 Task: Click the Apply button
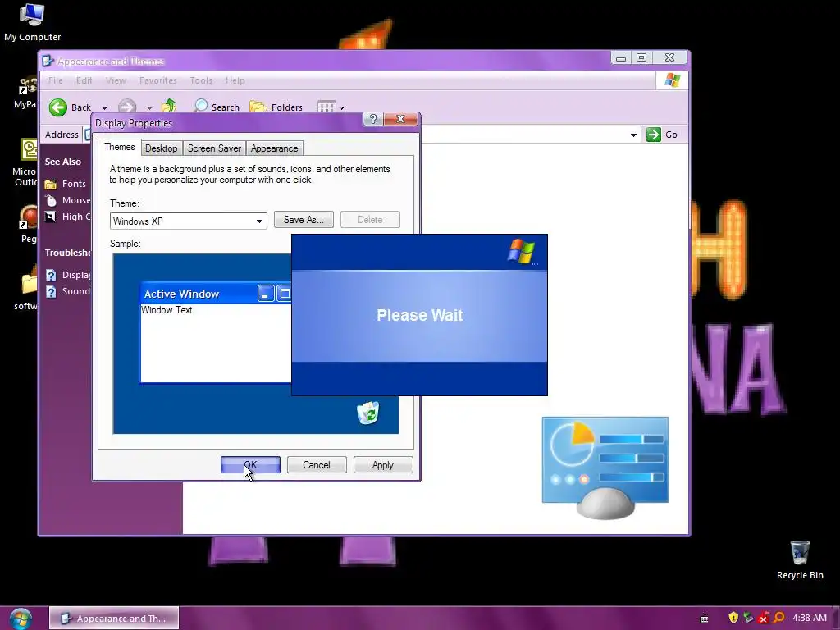coord(383,464)
